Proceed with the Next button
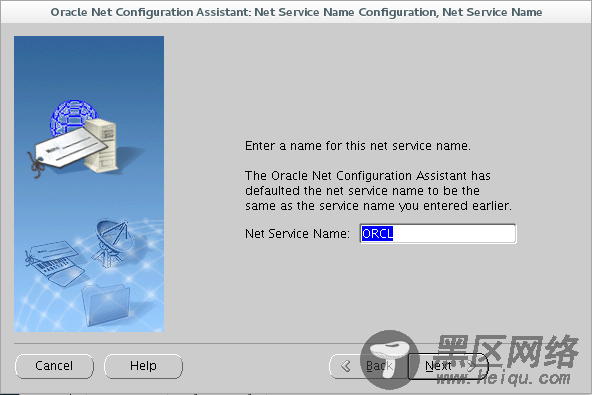 coord(449,366)
